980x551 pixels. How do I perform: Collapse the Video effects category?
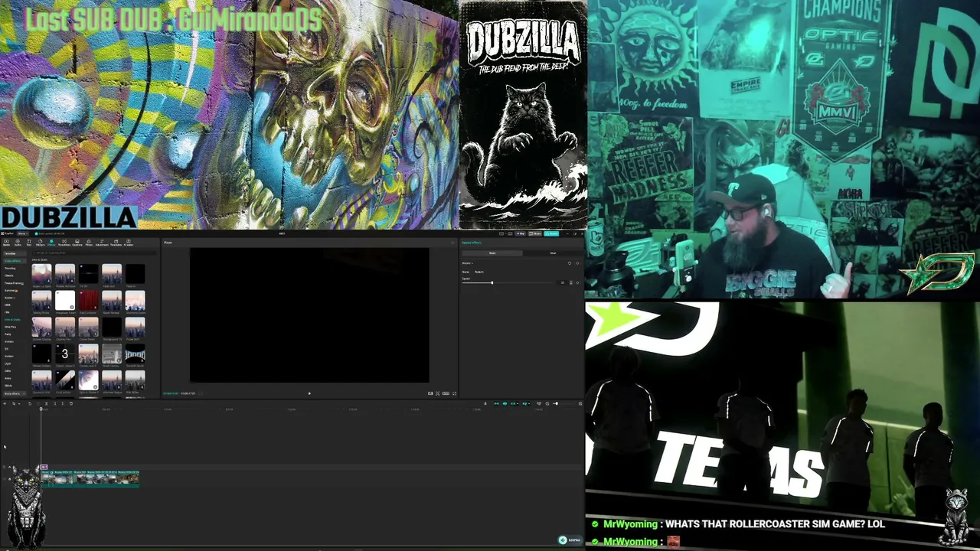click(13, 261)
